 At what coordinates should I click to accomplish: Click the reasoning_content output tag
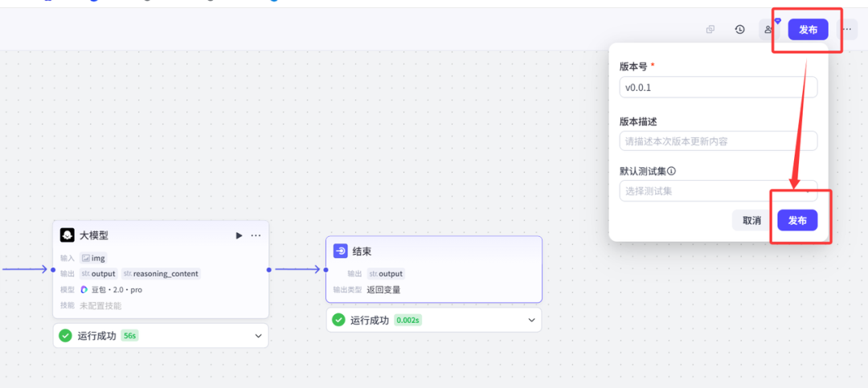point(161,273)
